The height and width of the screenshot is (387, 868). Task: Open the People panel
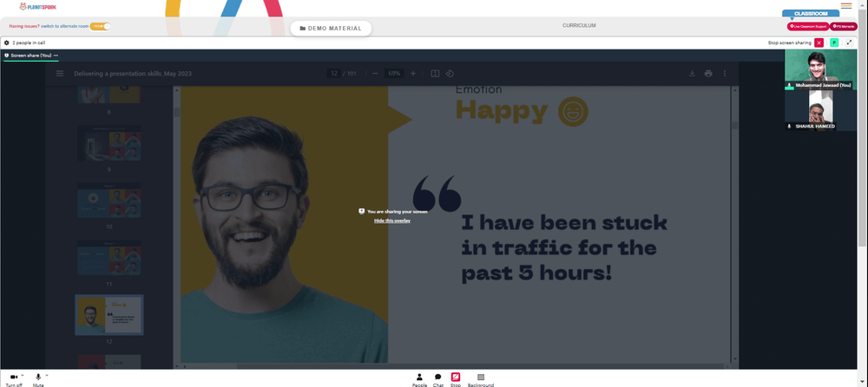pyautogui.click(x=419, y=380)
